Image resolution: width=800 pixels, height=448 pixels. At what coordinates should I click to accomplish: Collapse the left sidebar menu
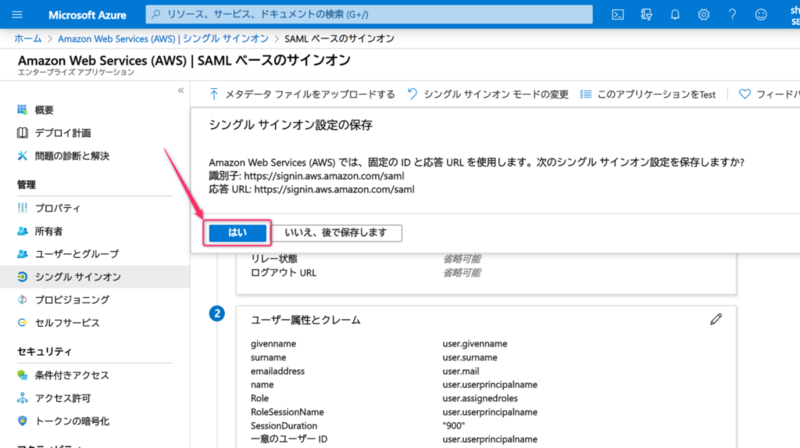[181, 90]
